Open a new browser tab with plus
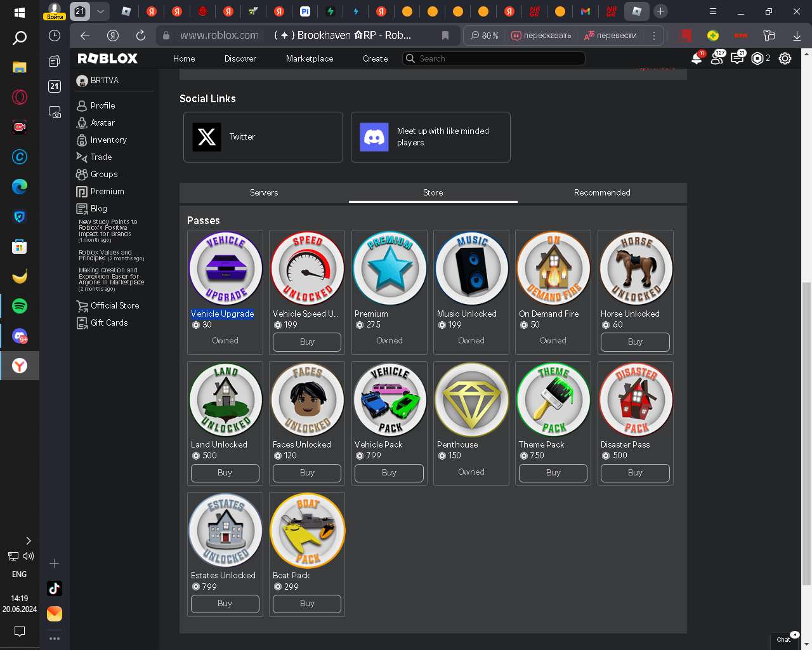The height and width of the screenshot is (650, 812). pos(660,11)
